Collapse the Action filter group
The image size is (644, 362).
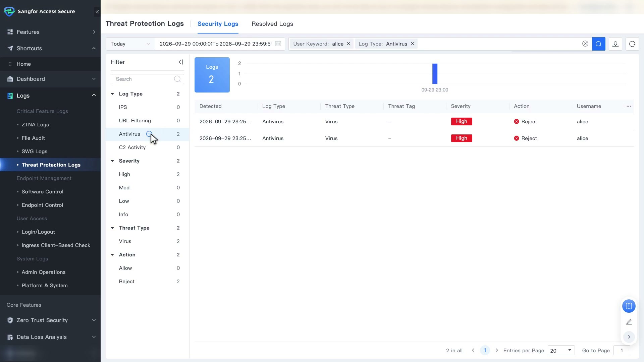pyautogui.click(x=112, y=255)
